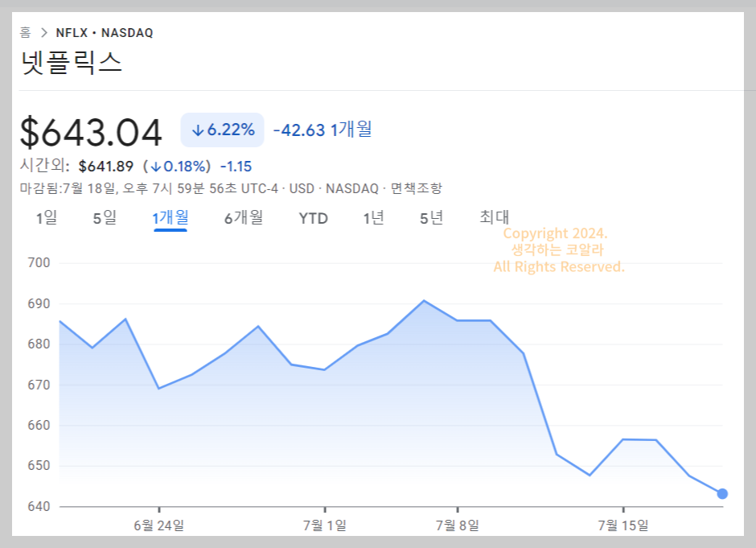Switch to the 1일 range tab
Viewport: 756px width, 548px height.
[47, 218]
